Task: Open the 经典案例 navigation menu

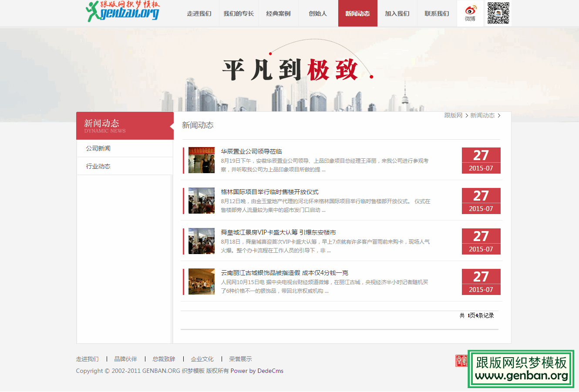Action: click(278, 13)
